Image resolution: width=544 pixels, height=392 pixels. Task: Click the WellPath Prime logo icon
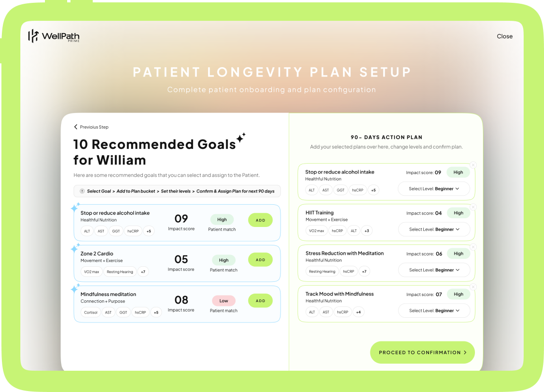[x=33, y=36]
